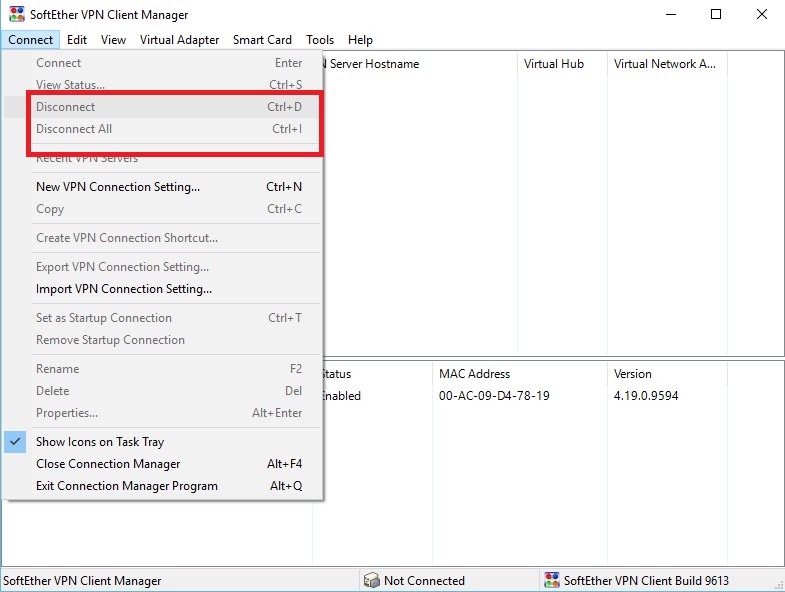Choose Disconnect in the menu
Viewport: 785px width, 592px height.
162,107
